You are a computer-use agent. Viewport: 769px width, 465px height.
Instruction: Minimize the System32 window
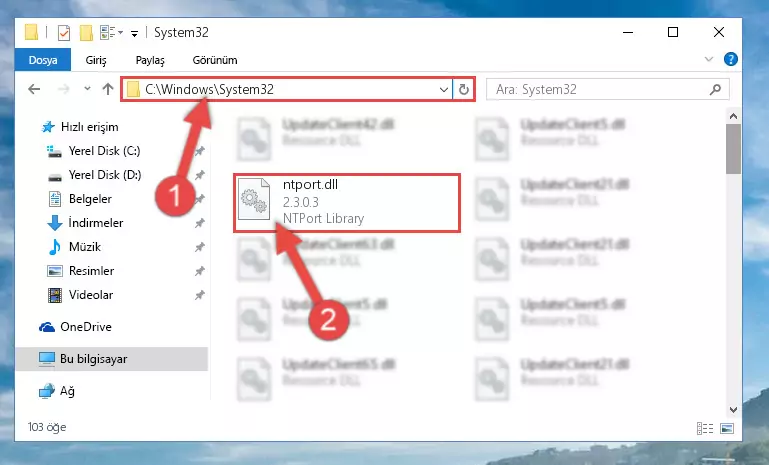tap(628, 32)
